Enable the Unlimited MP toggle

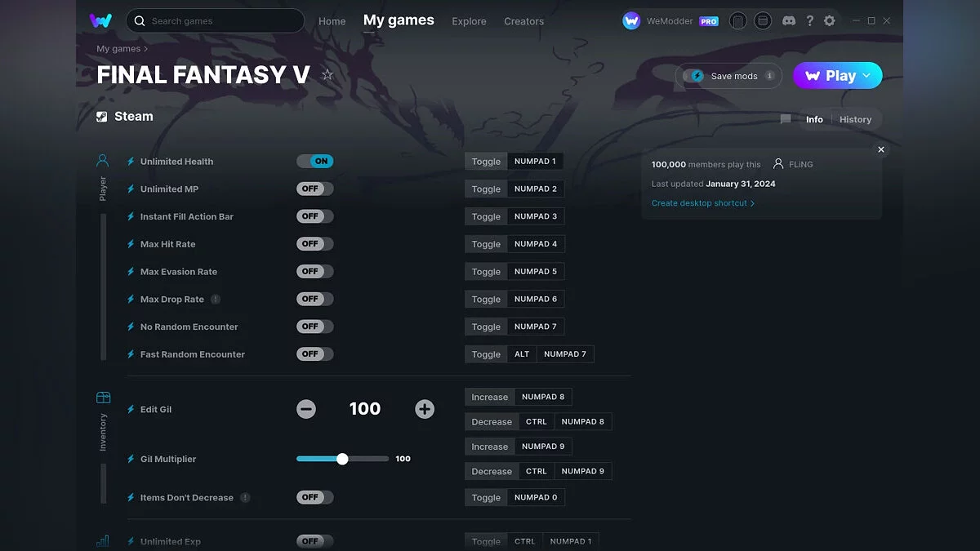point(315,189)
